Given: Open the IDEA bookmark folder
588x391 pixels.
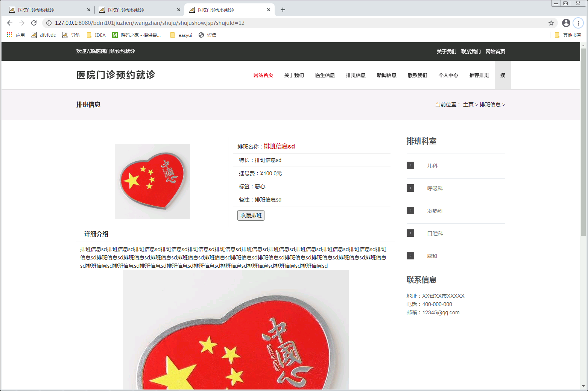Looking at the screenshot, I should point(96,35).
